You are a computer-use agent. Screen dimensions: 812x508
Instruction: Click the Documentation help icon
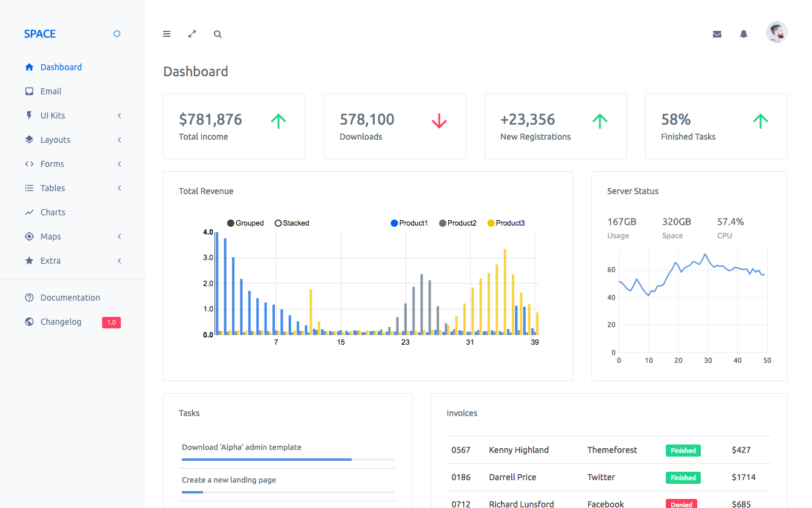(29, 298)
